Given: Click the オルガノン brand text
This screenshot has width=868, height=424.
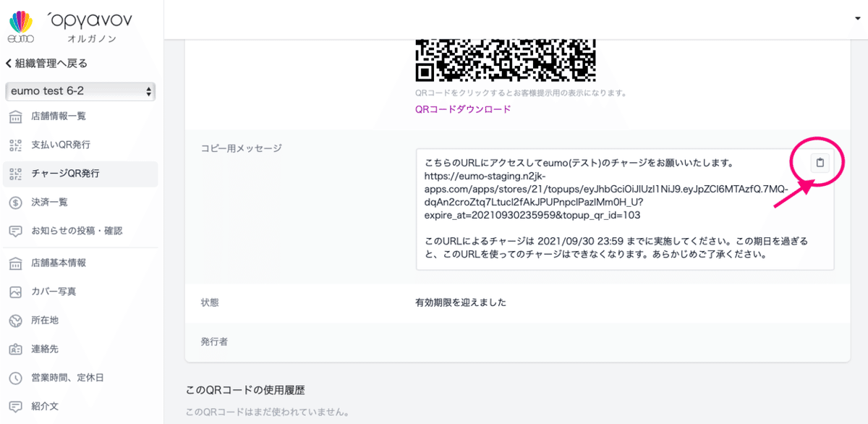Looking at the screenshot, I should coord(91,38).
